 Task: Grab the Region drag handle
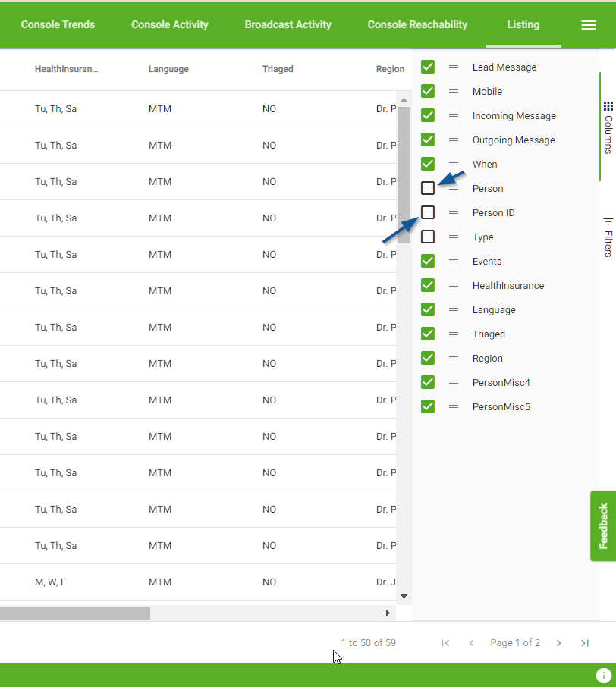point(454,358)
